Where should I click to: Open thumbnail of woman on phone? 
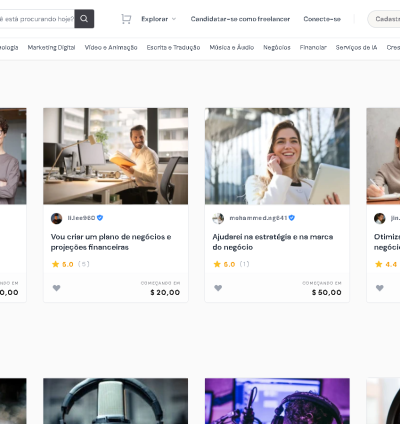tap(277, 156)
